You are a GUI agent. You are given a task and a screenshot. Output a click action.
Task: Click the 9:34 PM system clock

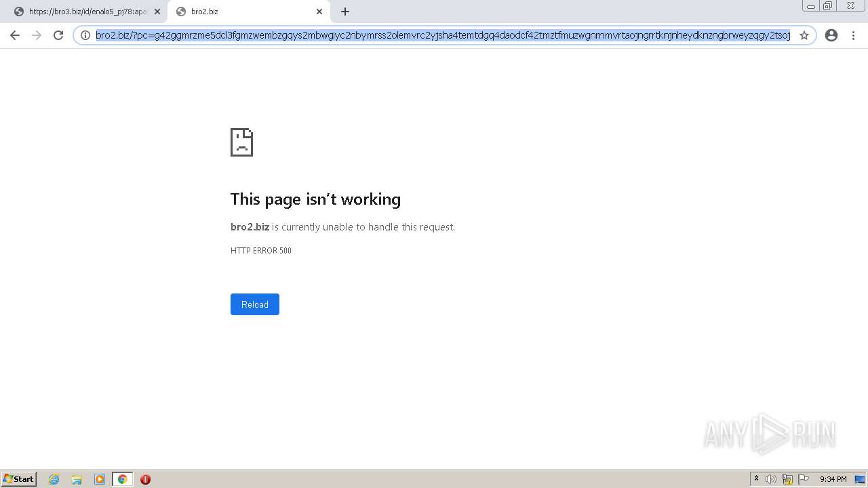pyautogui.click(x=833, y=479)
